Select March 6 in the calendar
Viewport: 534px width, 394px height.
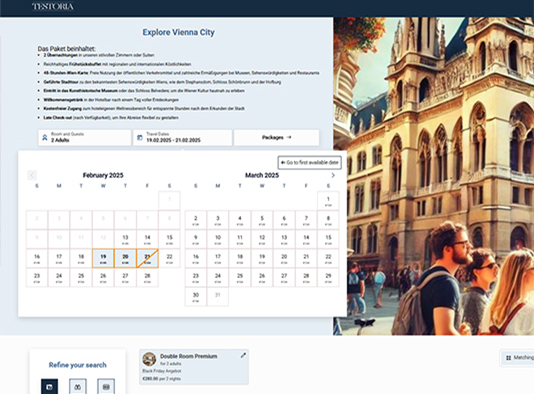click(x=284, y=220)
